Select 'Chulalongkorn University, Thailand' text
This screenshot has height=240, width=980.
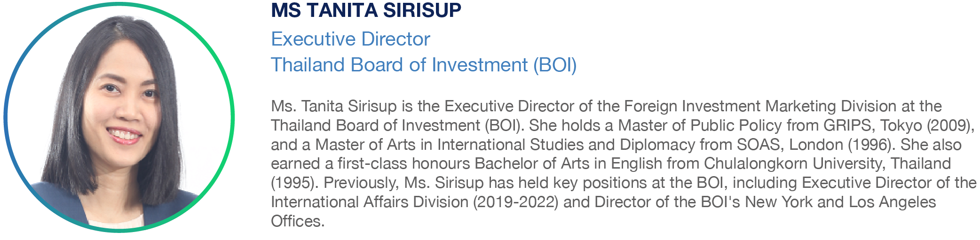coord(827,163)
